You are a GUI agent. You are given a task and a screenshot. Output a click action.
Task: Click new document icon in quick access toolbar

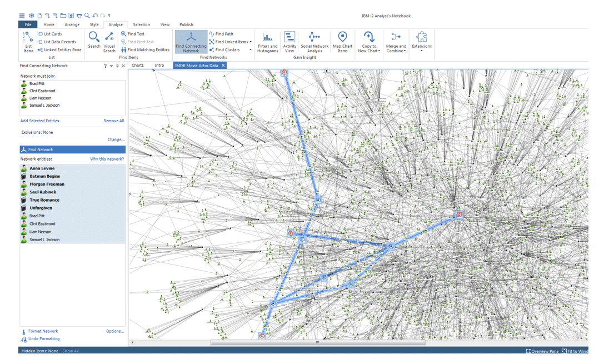[39, 16]
